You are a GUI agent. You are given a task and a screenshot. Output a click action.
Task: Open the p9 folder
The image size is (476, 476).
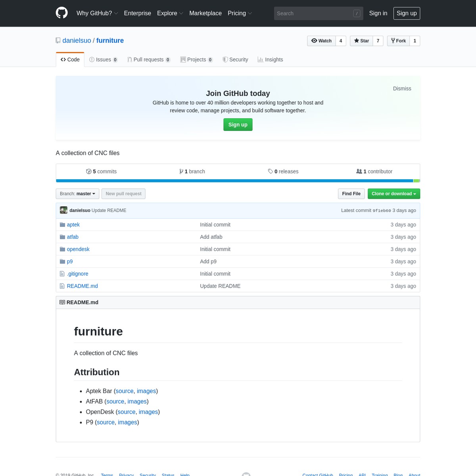point(70,261)
